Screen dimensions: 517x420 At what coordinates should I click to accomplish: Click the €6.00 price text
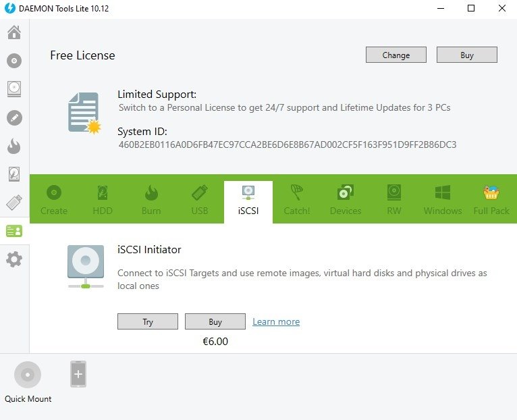click(x=215, y=342)
